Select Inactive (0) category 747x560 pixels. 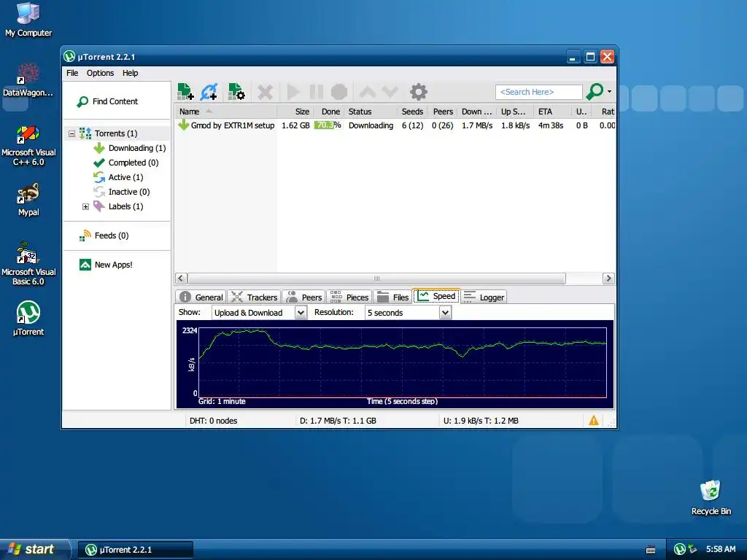[122, 192]
